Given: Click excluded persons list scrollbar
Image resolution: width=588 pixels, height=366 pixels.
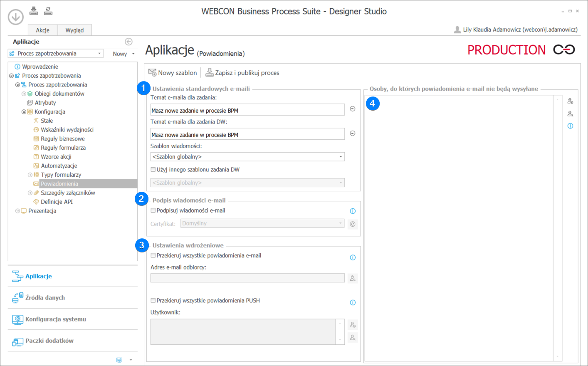Looking at the screenshot, I should pos(558,228).
